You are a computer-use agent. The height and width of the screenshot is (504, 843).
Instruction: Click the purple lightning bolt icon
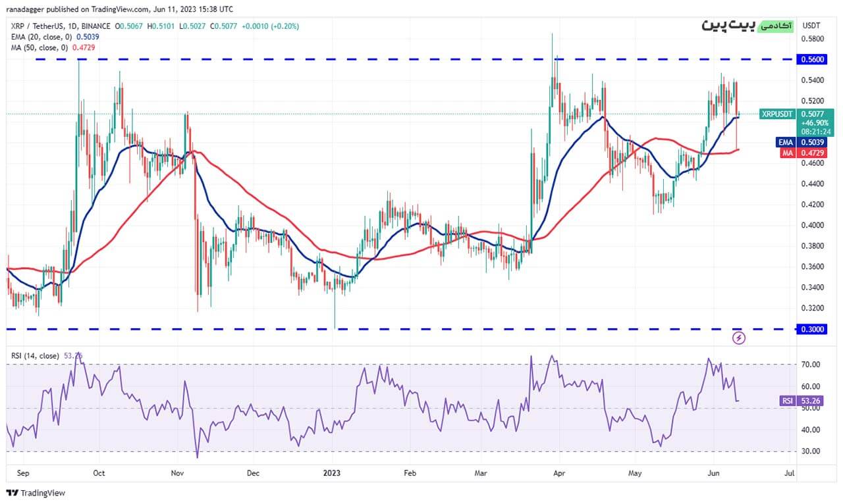pyautogui.click(x=739, y=338)
